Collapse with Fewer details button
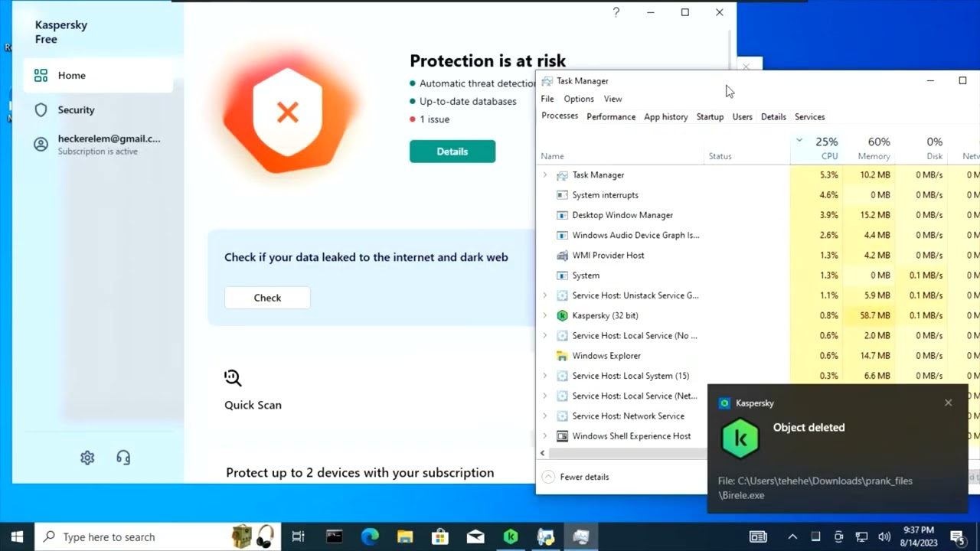The image size is (980, 551). 576,477
